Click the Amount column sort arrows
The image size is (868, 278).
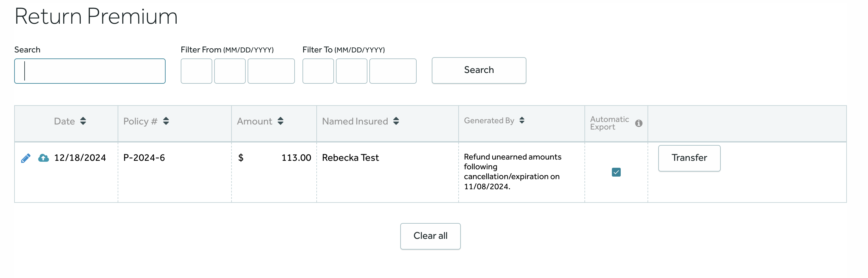(x=280, y=121)
